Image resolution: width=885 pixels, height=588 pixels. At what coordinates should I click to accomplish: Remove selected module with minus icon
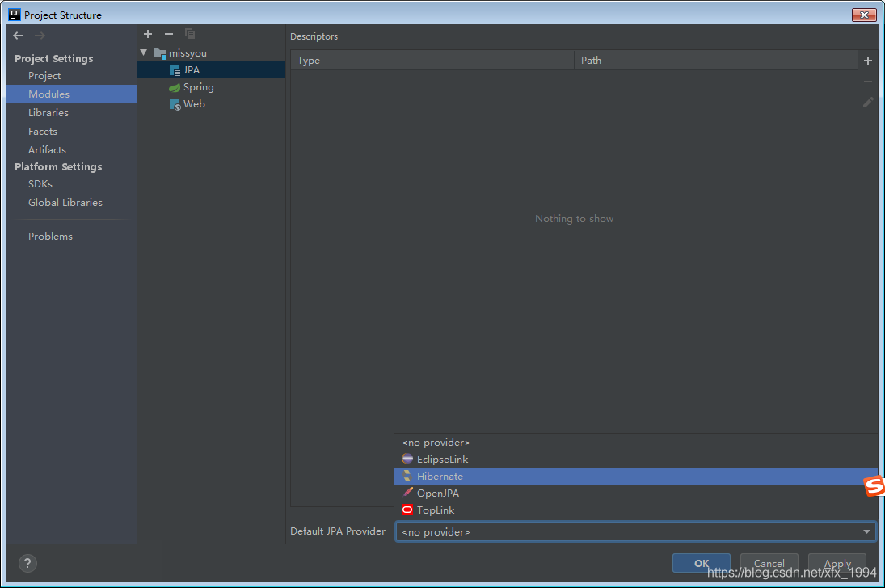(169, 34)
